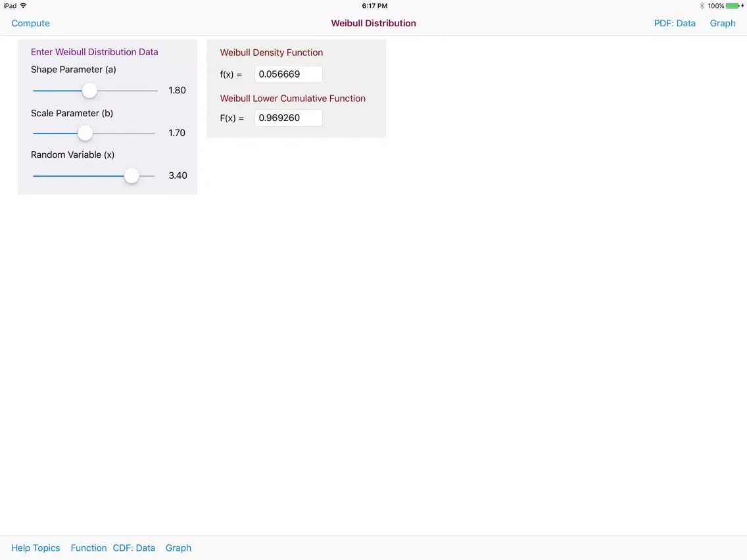Open the Graph button in top bar
Image resolution: width=747 pixels, height=560 pixels.
[x=723, y=24]
